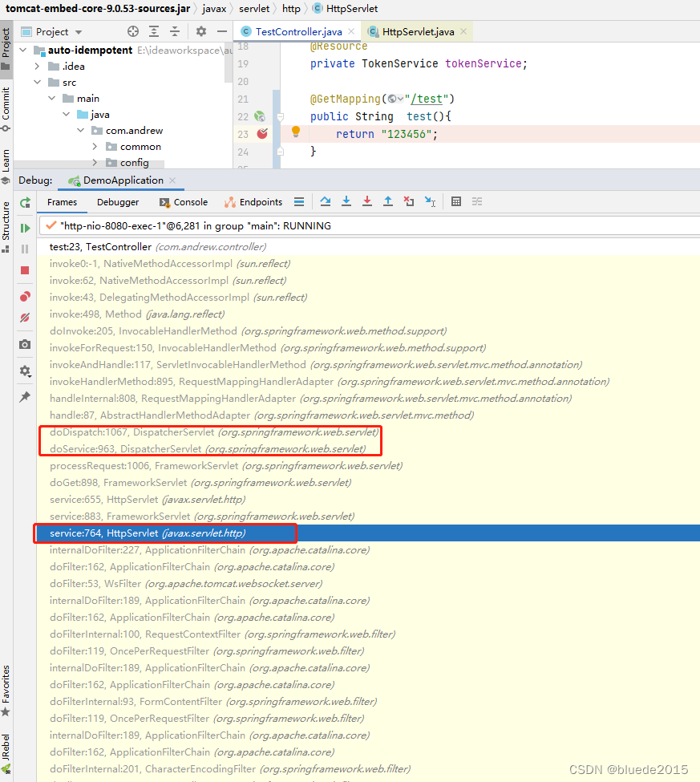
Task: Click the gutter run icon on line 22
Action: (x=260, y=116)
